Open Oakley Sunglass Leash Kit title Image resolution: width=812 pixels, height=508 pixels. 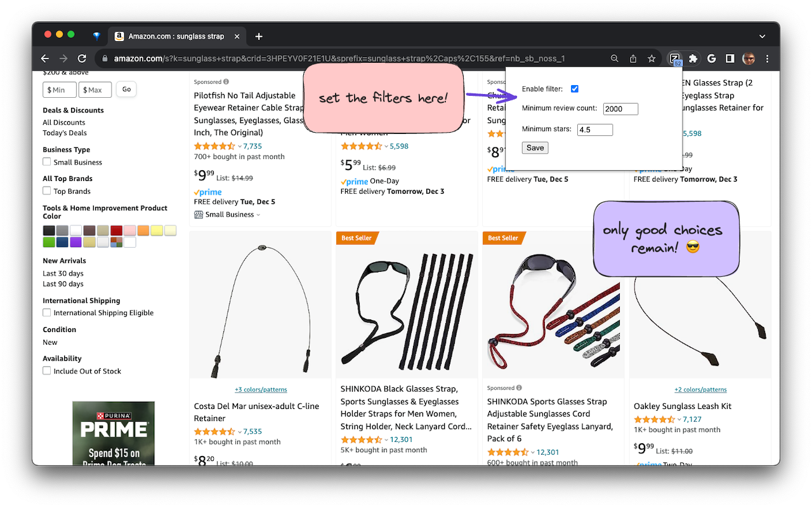(683, 406)
